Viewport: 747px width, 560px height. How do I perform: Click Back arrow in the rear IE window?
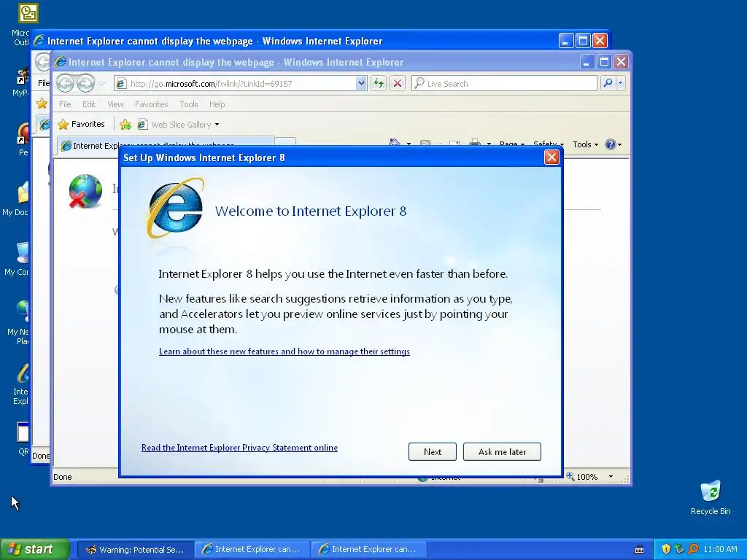[x=43, y=61]
